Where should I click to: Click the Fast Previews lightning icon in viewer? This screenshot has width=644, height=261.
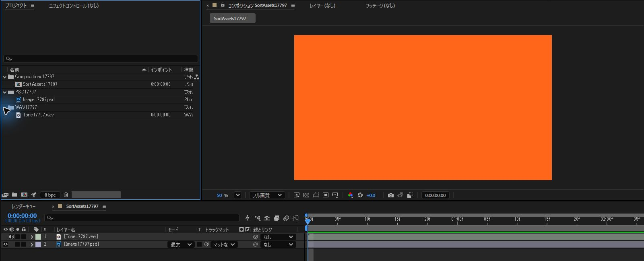[x=297, y=195]
